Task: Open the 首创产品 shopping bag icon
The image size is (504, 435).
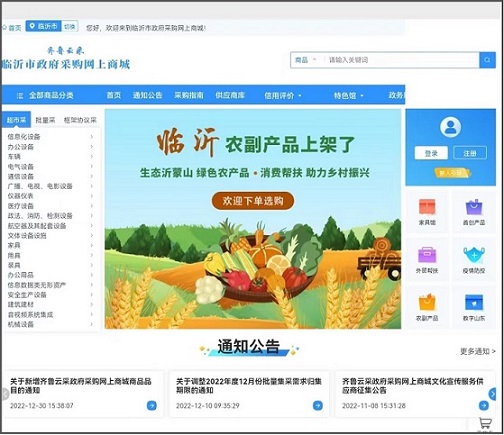Action: [x=474, y=207]
